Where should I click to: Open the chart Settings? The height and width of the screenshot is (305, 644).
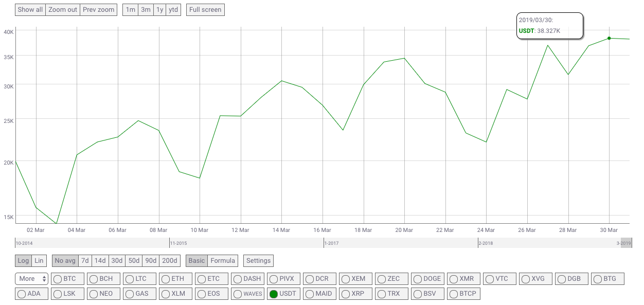pyautogui.click(x=258, y=261)
